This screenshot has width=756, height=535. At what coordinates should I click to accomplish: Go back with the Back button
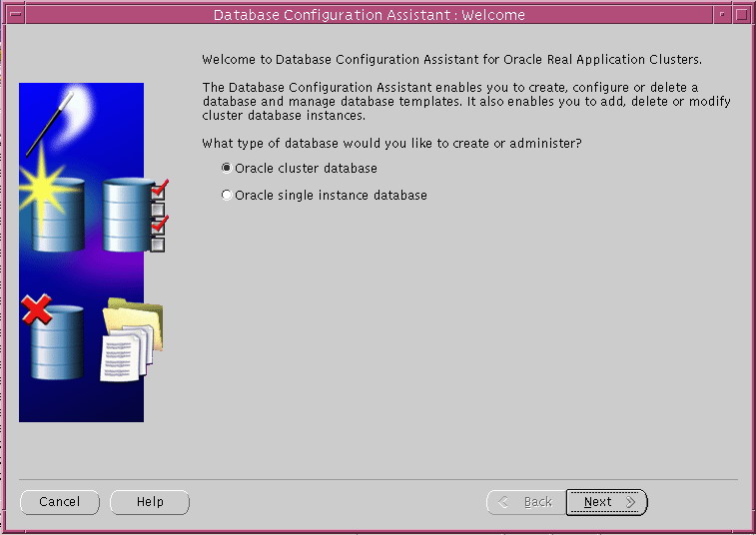point(526,502)
